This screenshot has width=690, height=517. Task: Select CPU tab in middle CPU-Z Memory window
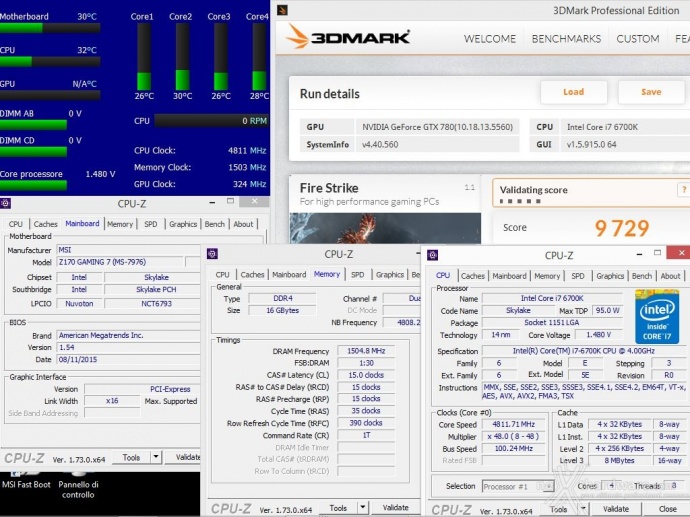(223, 275)
